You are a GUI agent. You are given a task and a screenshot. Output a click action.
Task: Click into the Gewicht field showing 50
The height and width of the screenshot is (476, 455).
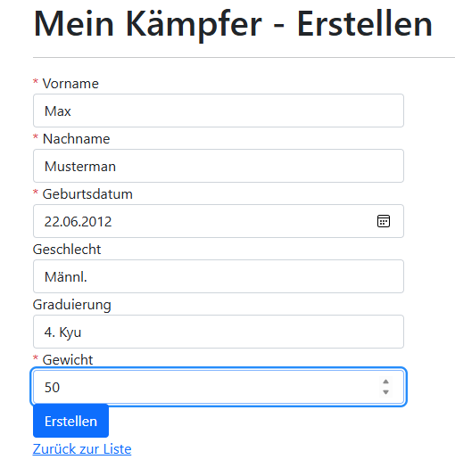(219, 387)
